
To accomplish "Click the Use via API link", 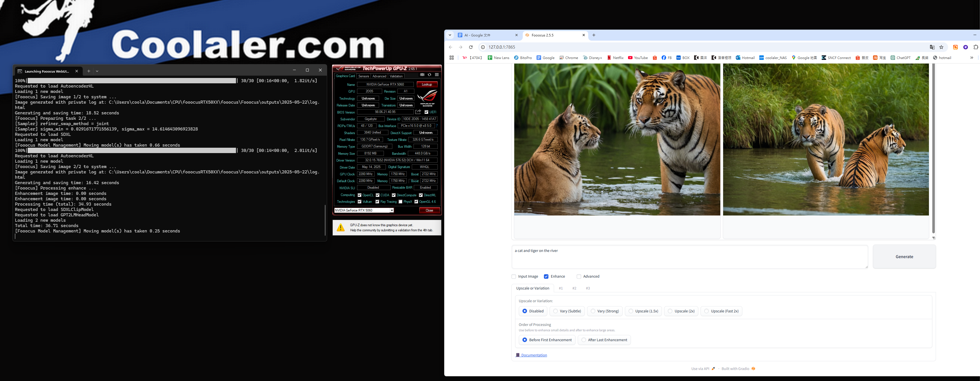I will [x=703, y=369].
